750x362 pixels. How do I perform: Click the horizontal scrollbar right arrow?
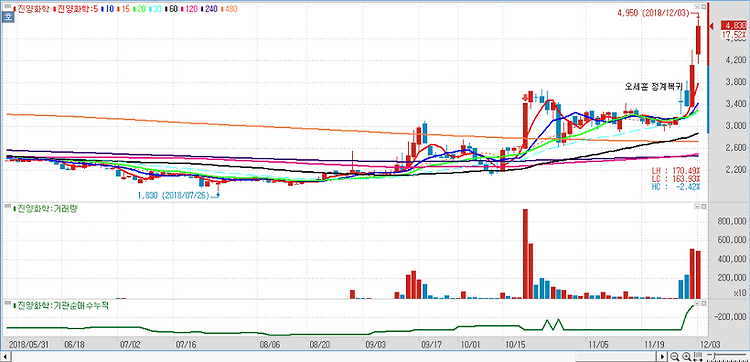point(662,356)
